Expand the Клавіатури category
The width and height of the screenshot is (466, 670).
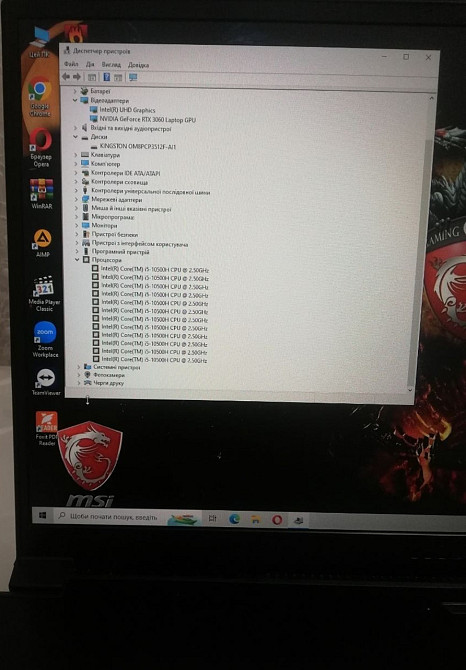76,155
